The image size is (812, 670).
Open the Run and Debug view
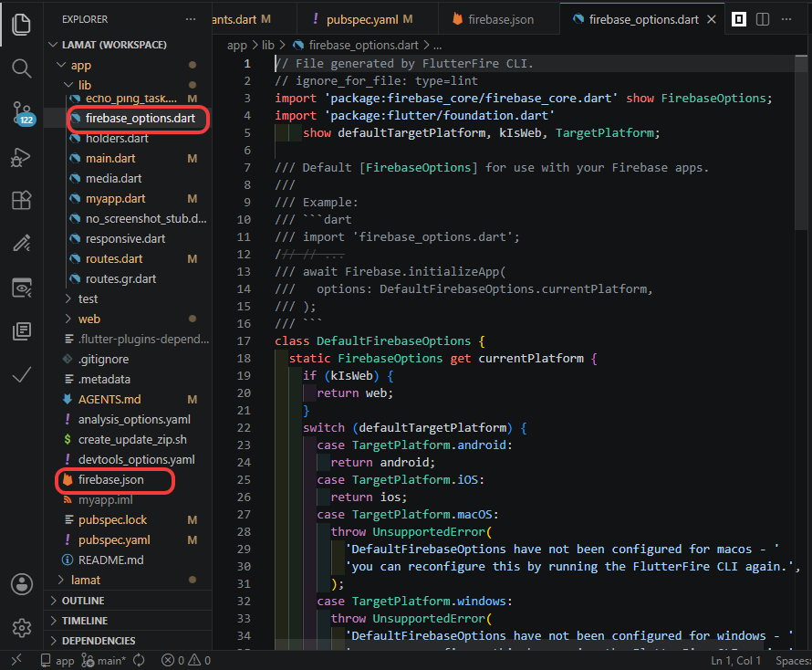click(21, 157)
